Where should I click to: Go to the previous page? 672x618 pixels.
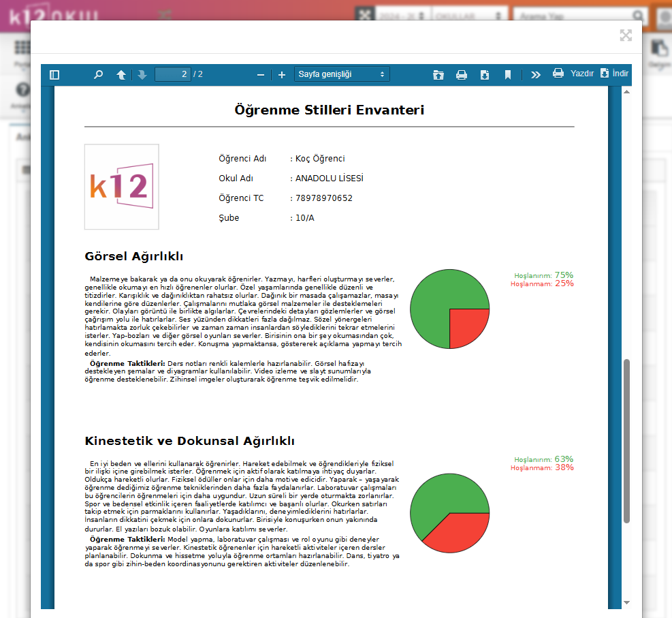(x=121, y=75)
